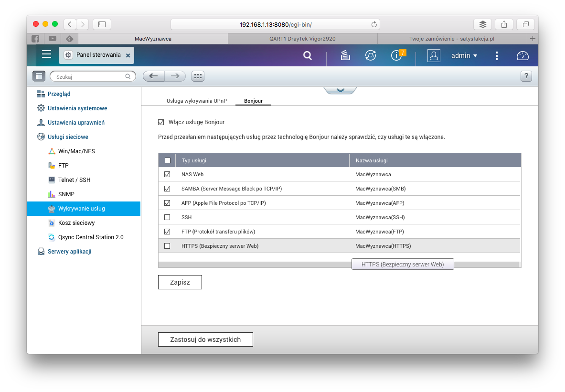Go back with the left arrow button
The image size is (565, 392).
[154, 76]
